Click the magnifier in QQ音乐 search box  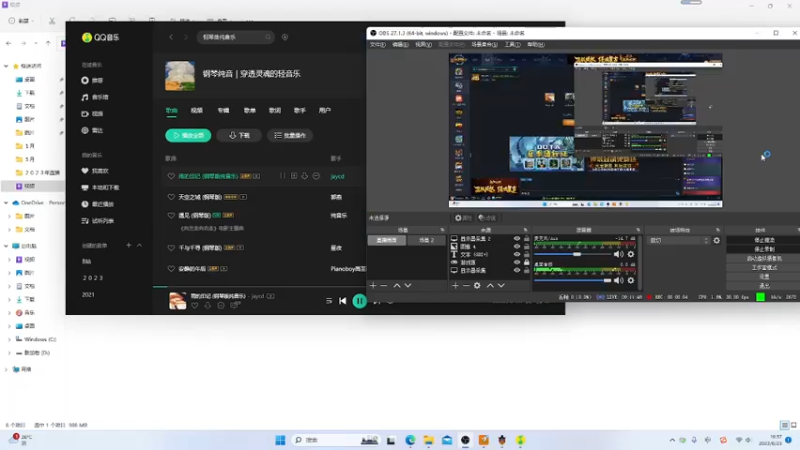click(x=268, y=37)
